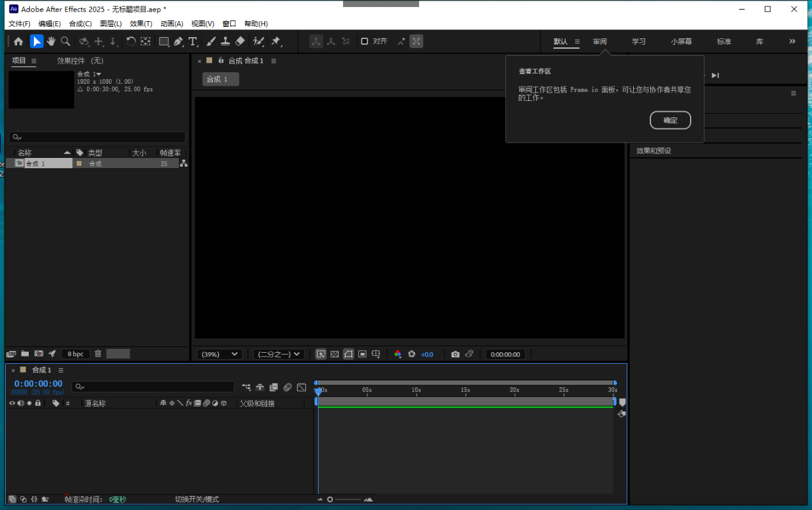Image resolution: width=812 pixels, height=510 pixels.
Task: Click the Home icon in the toolbar
Action: (x=19, y=42)
